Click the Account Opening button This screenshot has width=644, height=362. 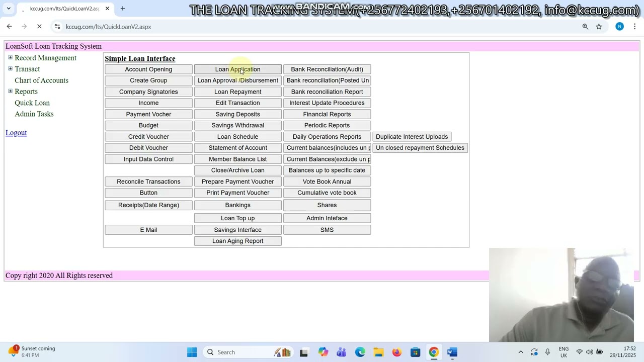[148, 69]
